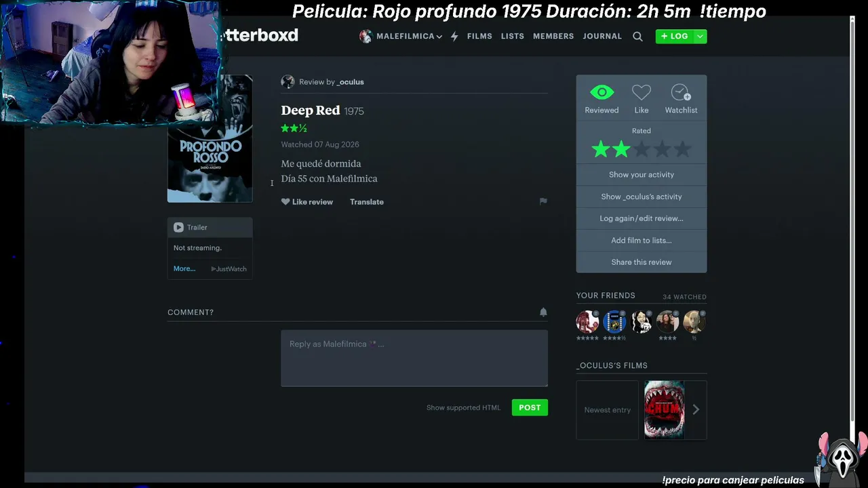This screenshot has width=868, height=488.
Task: Set rating to one star
Action: 601,149
